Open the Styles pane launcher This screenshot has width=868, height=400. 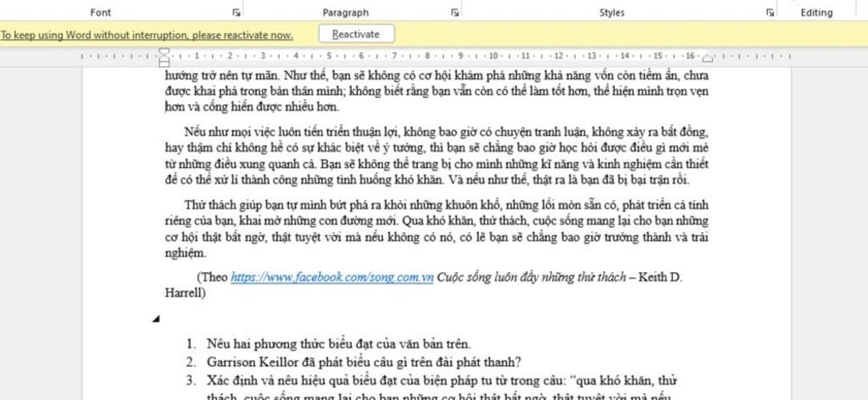(770, 12)
